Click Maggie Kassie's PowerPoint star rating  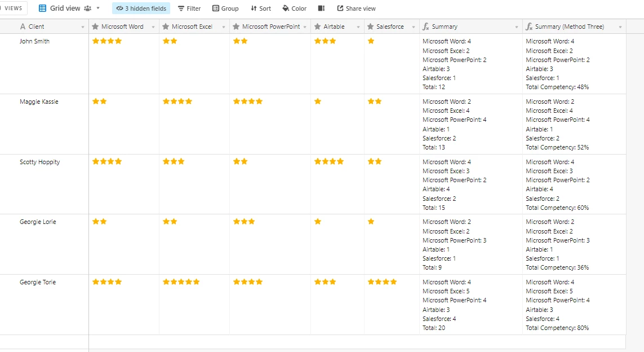(x=248, y=101)
